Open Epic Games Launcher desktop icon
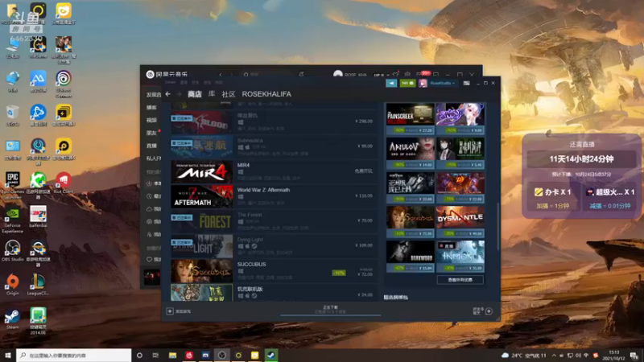Screen dimensions: 644x362 tap(12, 183)
